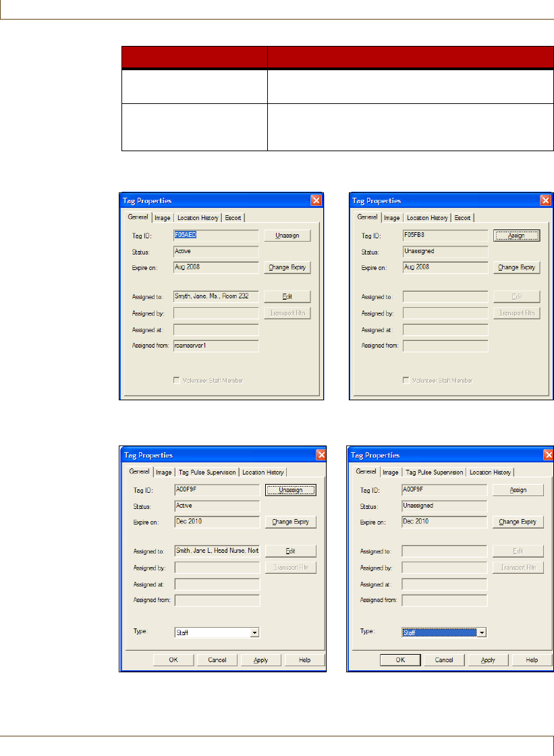Click OK in the unassigned A00F9F dialog
554x756 pixels.
click(401, 660)
